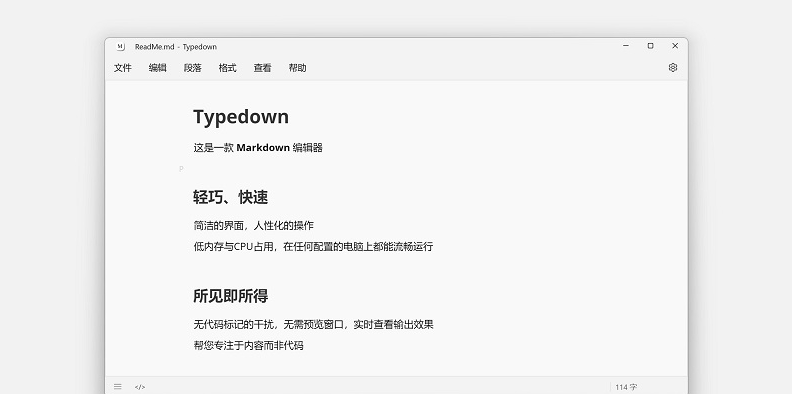Click the line 简洁的界面，人性化的操作
This screenshot has height=394, width=792.
tap(254, 225)
